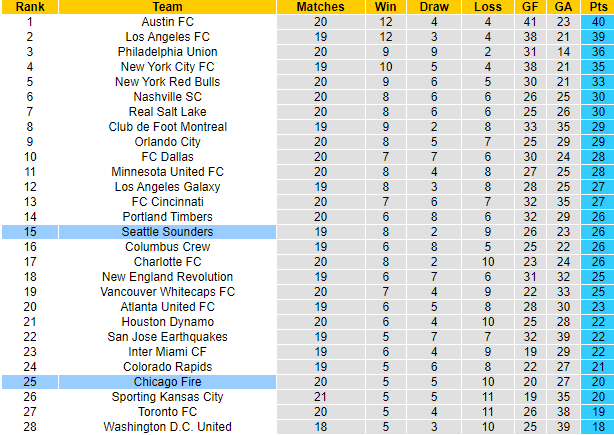Screen dimensions: 614x435
Task: Select Washington D.C. United at the bottom
Action: [x=167, y=427]
